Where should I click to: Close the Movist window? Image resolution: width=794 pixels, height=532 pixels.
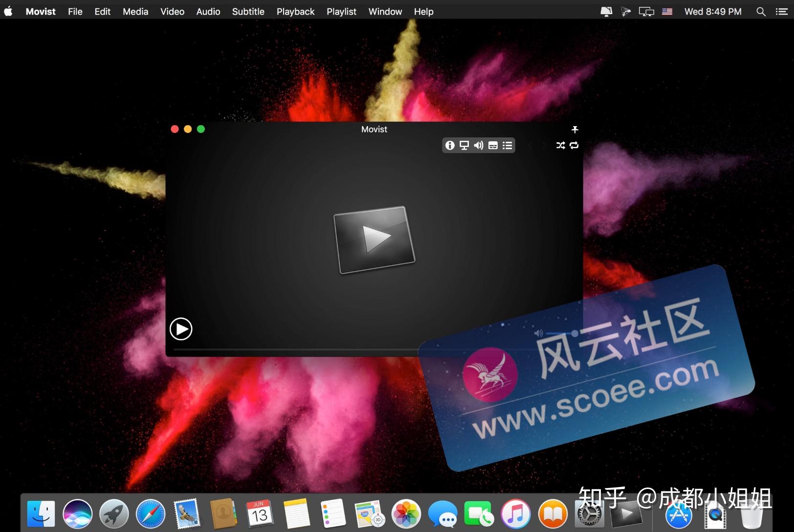175,129
